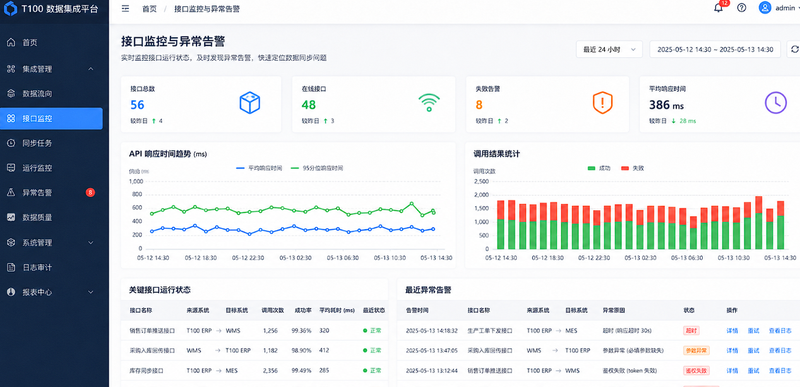800x387 pixels.
Task: Click the 告警时间 column header
Action: click(x=417, y=310)
